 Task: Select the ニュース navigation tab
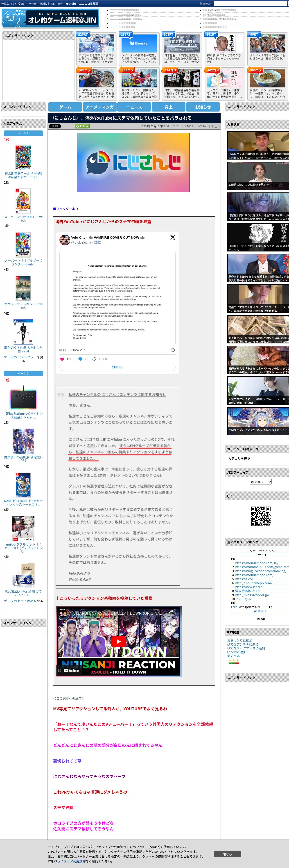point(134,107)
